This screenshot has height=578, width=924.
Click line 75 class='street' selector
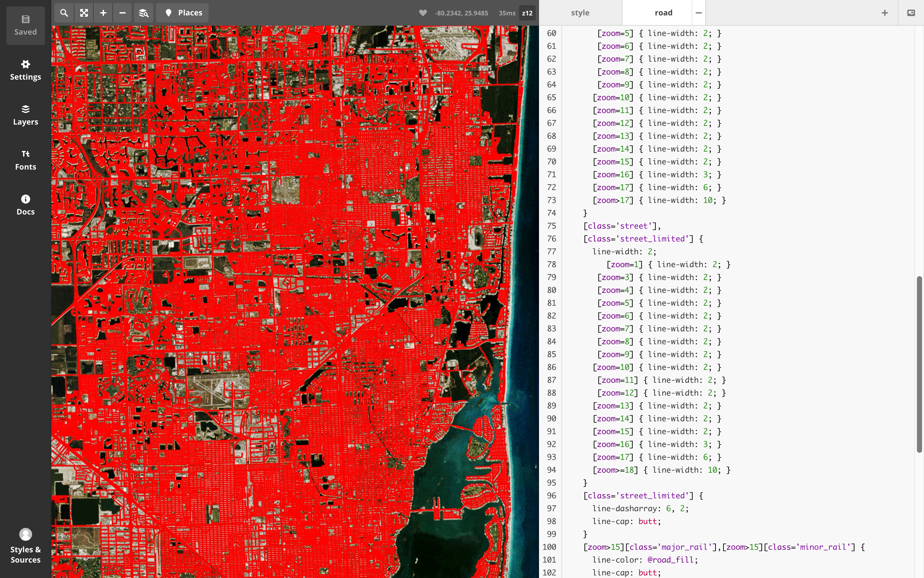click(x=622, y=226)
